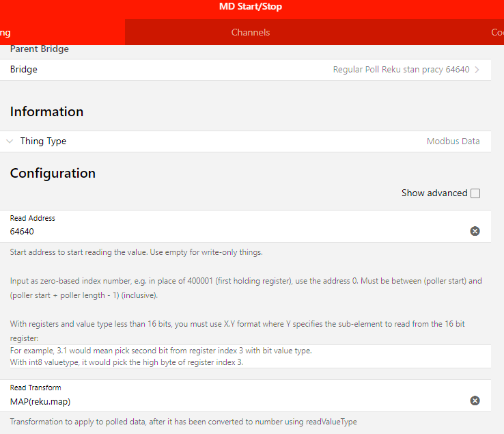Click the Read Address input field
Screen dimensions: 504x434
[238, 231]
